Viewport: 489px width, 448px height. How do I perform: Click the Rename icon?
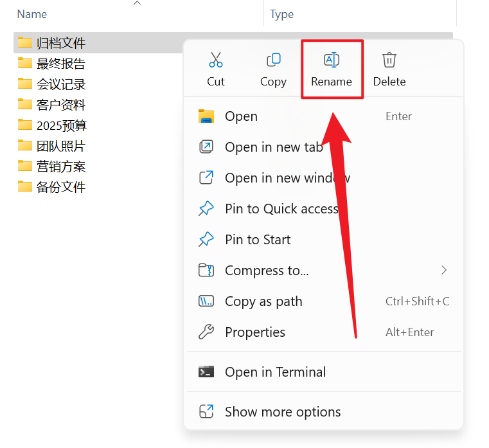coord(332,60)
